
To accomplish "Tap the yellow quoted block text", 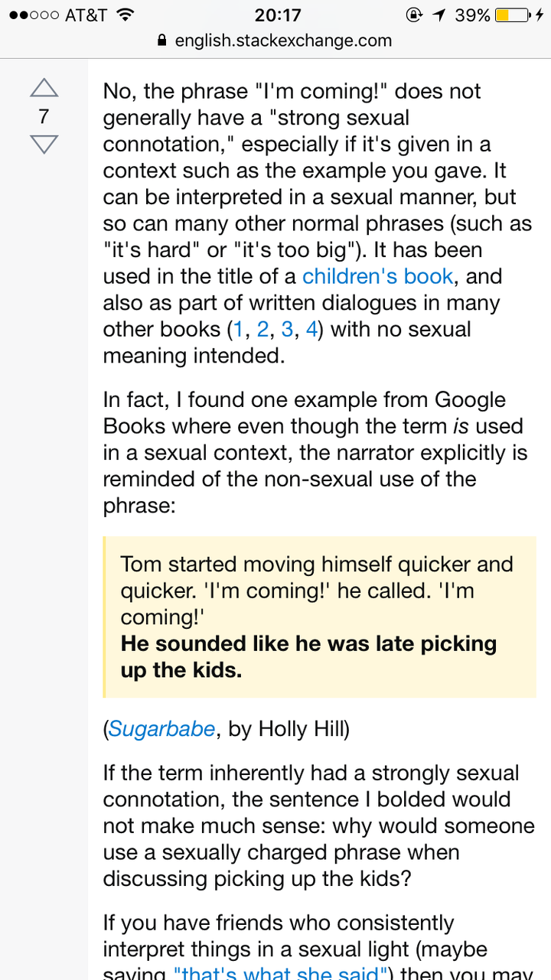I will (x=319, y=617).
